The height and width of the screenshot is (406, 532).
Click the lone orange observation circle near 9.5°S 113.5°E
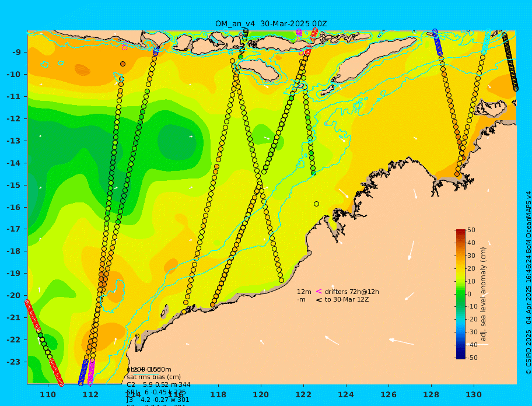pos(123,64)
